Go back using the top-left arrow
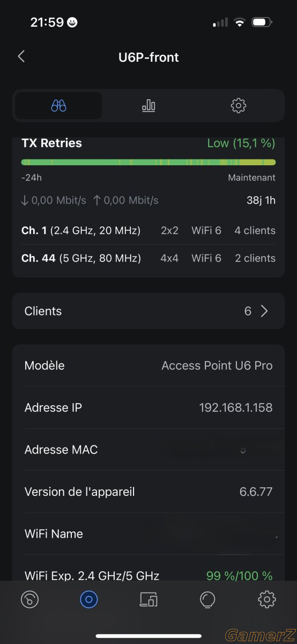This screenshot has height=644, width=297. tap(21, 56)
